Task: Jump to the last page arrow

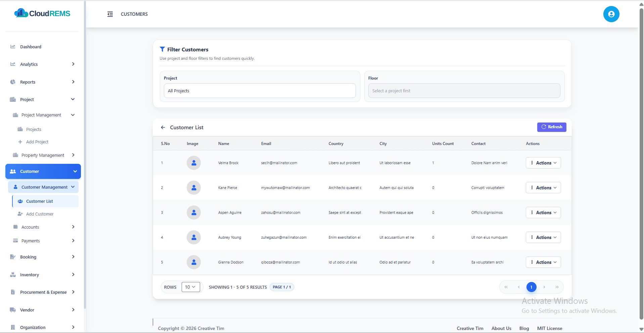Action: click(557, 287)
